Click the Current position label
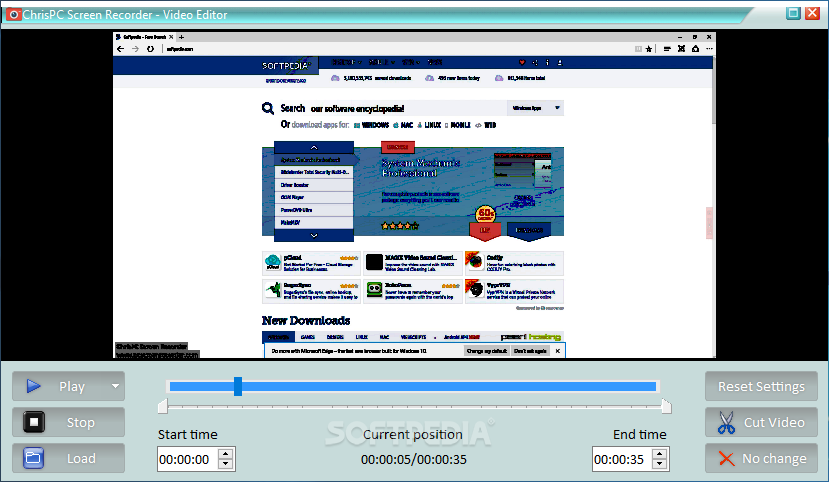The height and width of the screenshot is (482, 829). (413, 434)
